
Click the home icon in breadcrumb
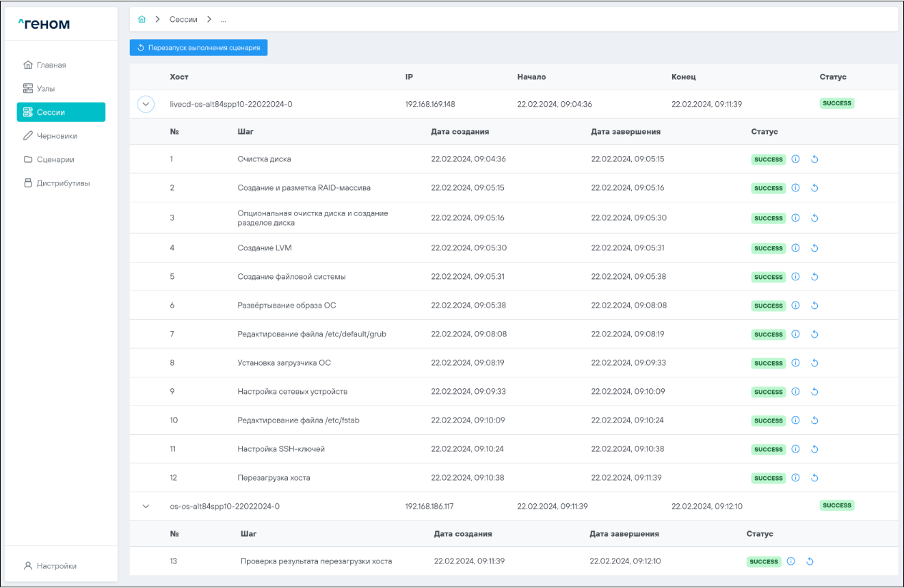[x=142, y=20]
